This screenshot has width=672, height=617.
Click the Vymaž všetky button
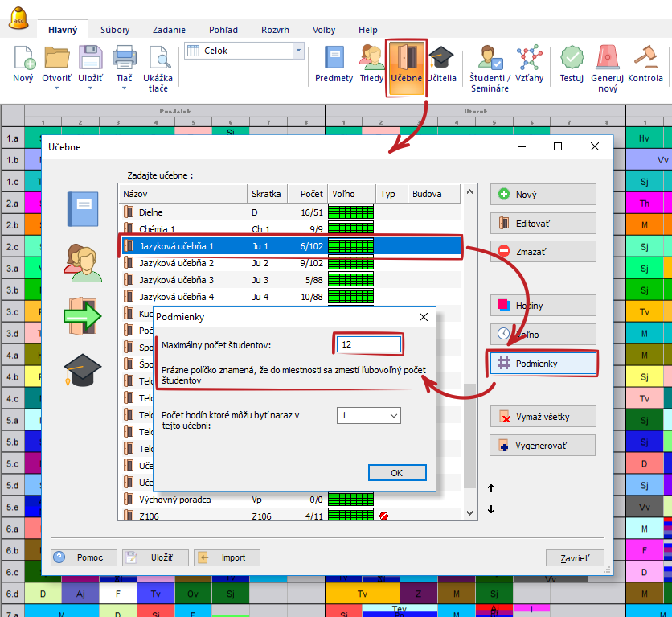543,417
